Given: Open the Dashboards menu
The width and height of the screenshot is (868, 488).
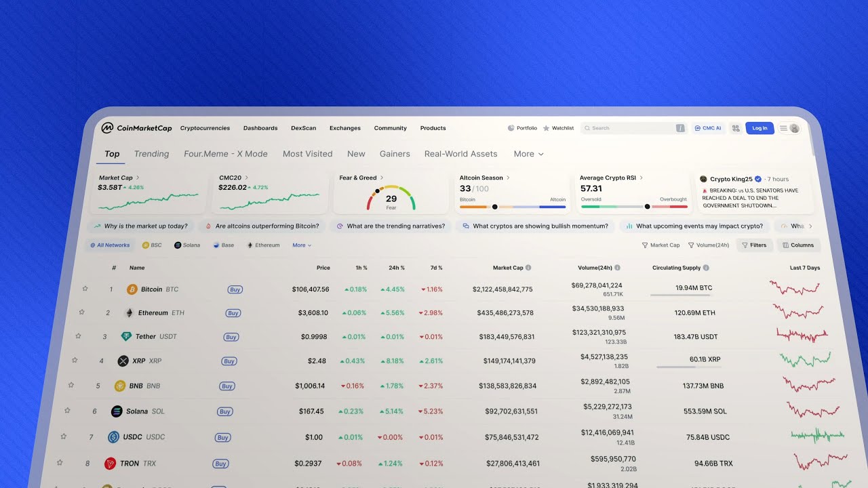Looking at the screenshot, I should [260, 128].
